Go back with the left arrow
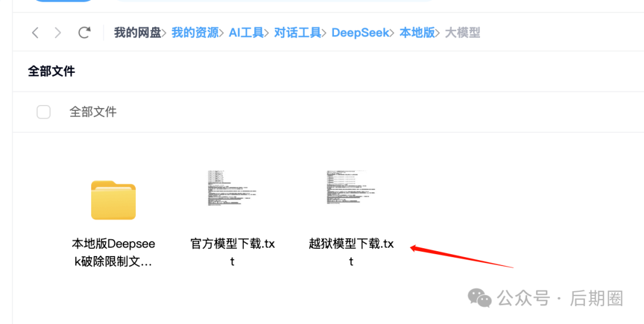 (35, 32)
